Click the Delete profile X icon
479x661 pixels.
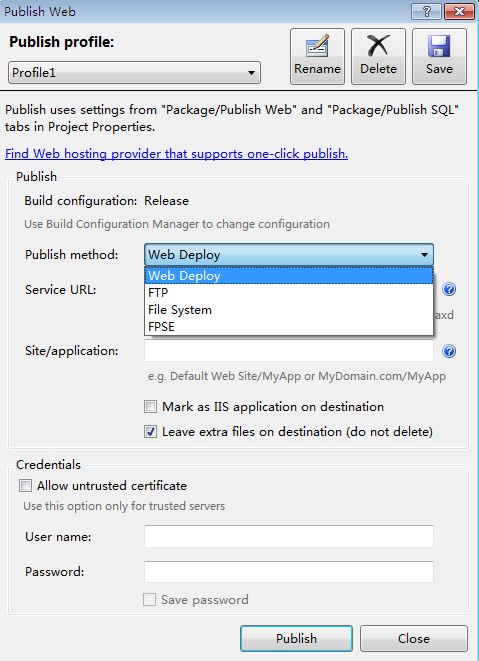click(378, 56)
